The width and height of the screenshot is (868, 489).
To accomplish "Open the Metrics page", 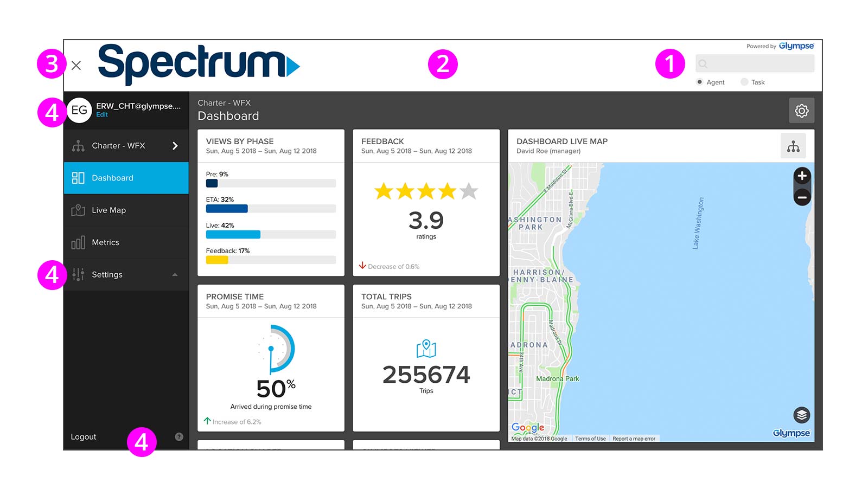I will [x=126, y=242].
